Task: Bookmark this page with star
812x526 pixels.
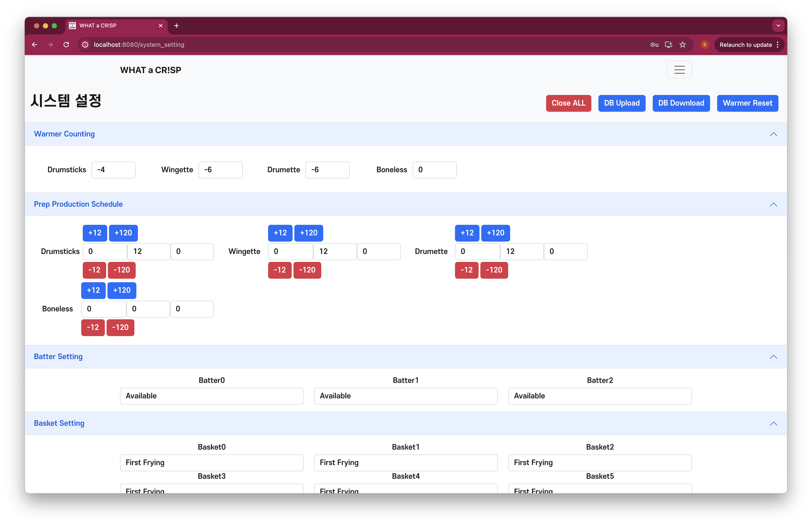Action: (x=682, y=45)
